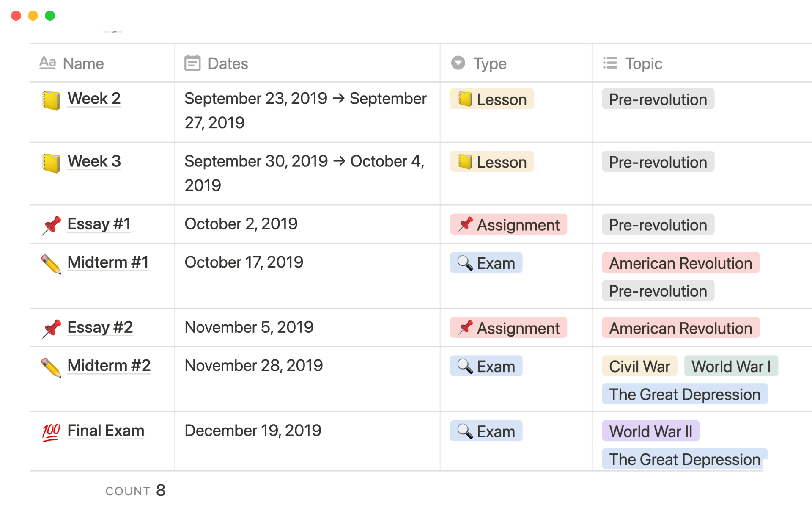Click the COUNT 8 summary footer
The height and width of the screenshot is (508, 812).
(x=135, y=491)
